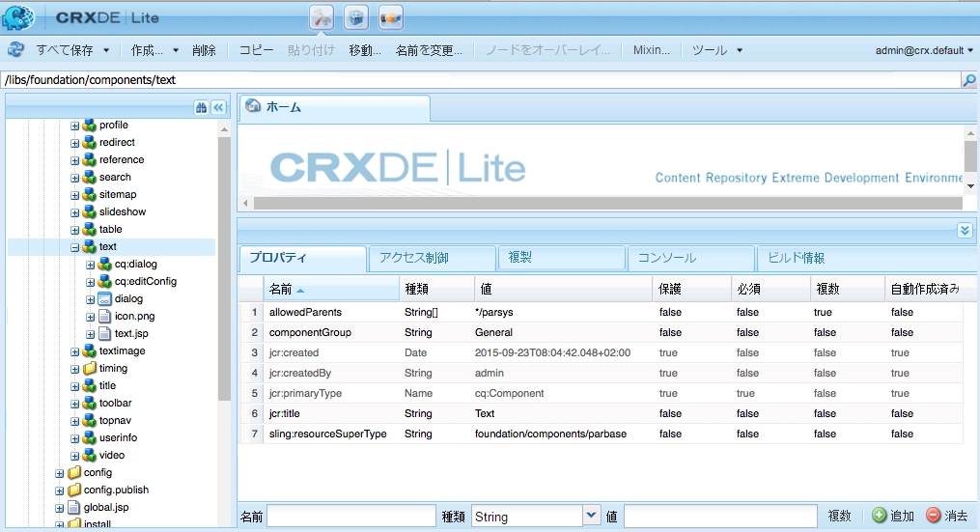The image size is (980, 532).
Task: Expand the cq:dialog tree node
Action: pyautogui.click(x=90, y=265)
